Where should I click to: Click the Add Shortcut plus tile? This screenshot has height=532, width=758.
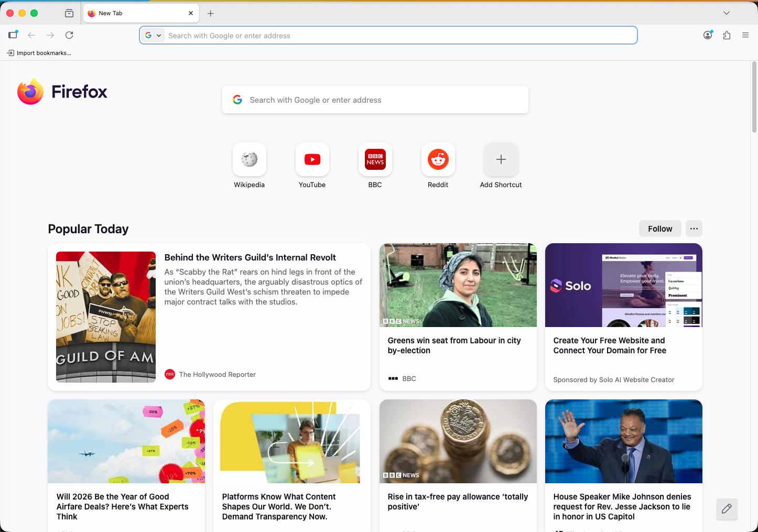click(501, 159)
